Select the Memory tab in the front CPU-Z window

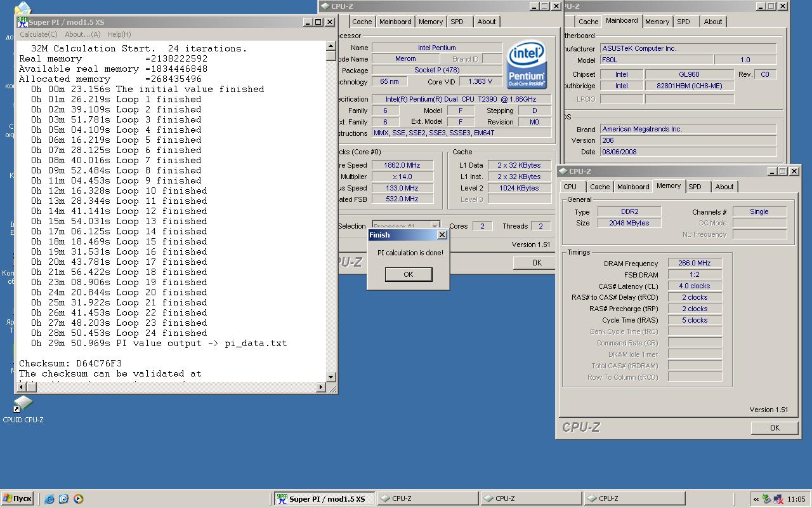(x=669, y=185)
